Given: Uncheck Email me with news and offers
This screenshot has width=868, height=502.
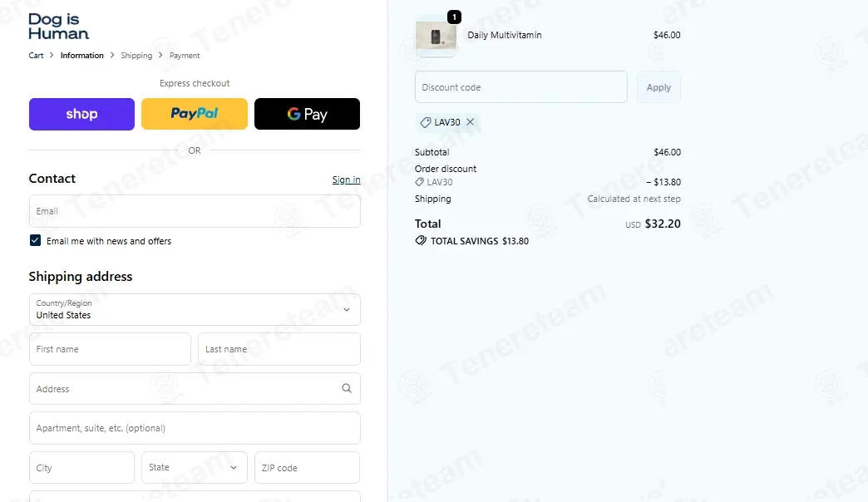Looking at the screenshot, I should (35, 240).
